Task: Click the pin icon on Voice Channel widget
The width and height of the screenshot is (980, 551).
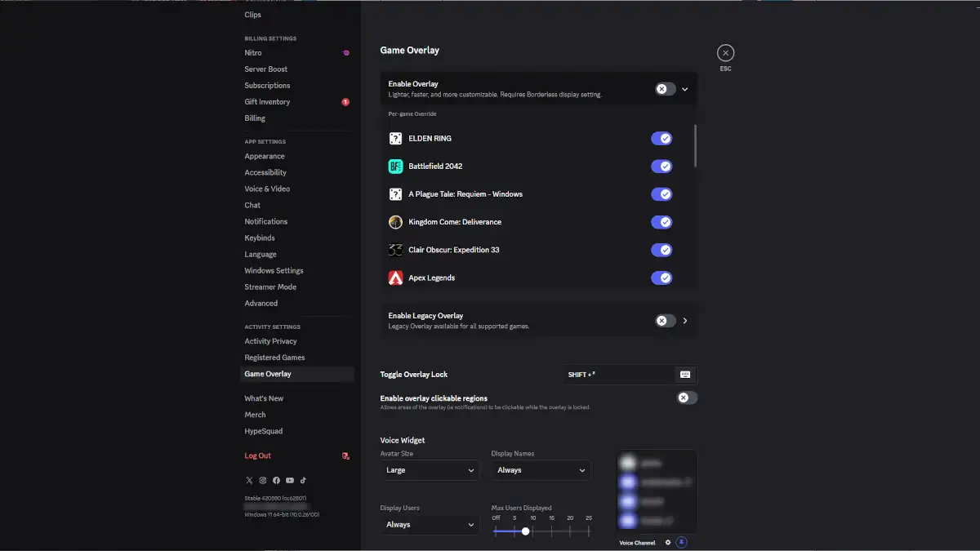Action: tap(682, 542)
